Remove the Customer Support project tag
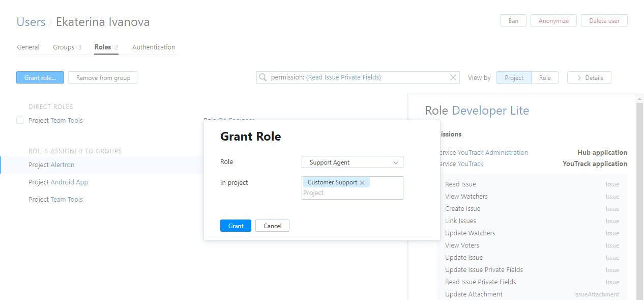644x300 pixels. point(362,183)
